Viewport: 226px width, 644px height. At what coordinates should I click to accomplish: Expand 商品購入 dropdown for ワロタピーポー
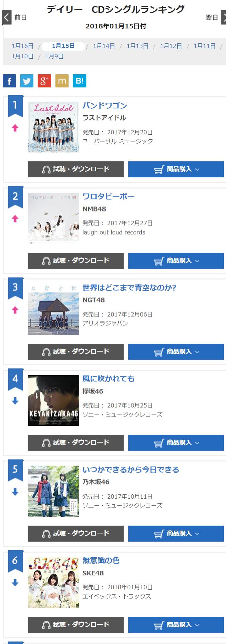tap(176, 261)
